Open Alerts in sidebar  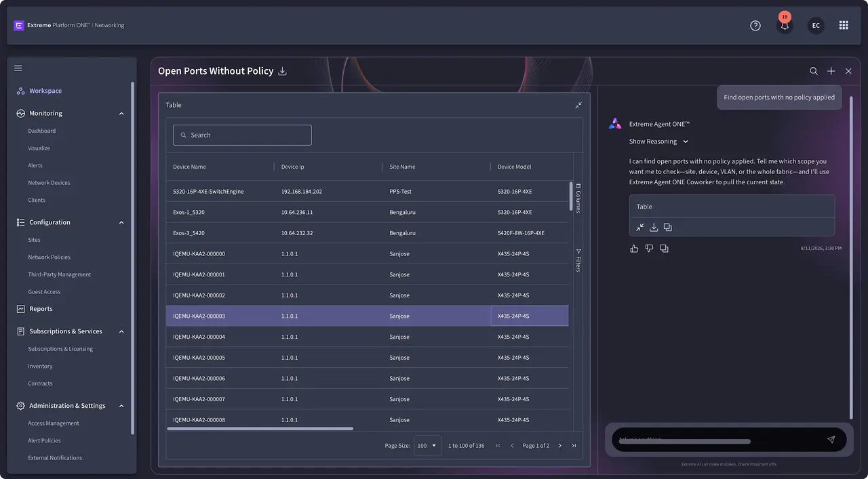[x=35, y=166]
